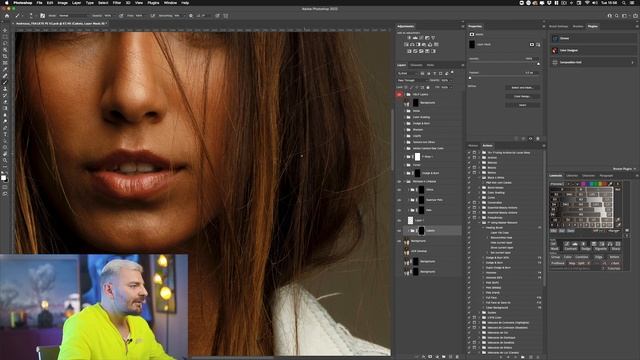
Task: Click the Feather slider handle
Action: click(x=470, y=78)
